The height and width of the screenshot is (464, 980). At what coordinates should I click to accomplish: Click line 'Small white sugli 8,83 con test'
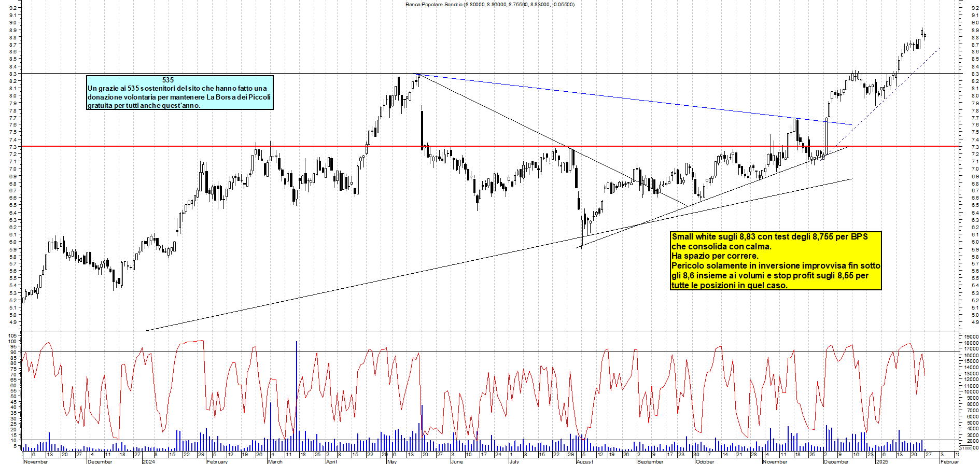pos(769,236)
